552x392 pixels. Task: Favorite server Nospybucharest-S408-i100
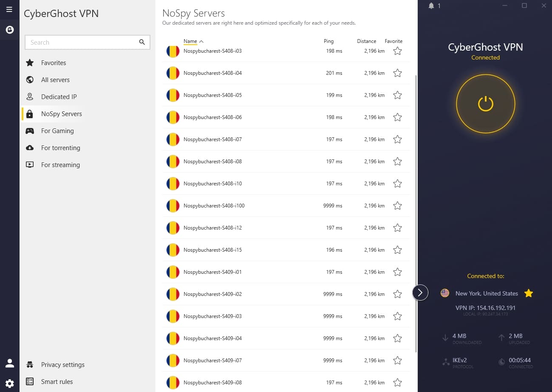(397, 206)
